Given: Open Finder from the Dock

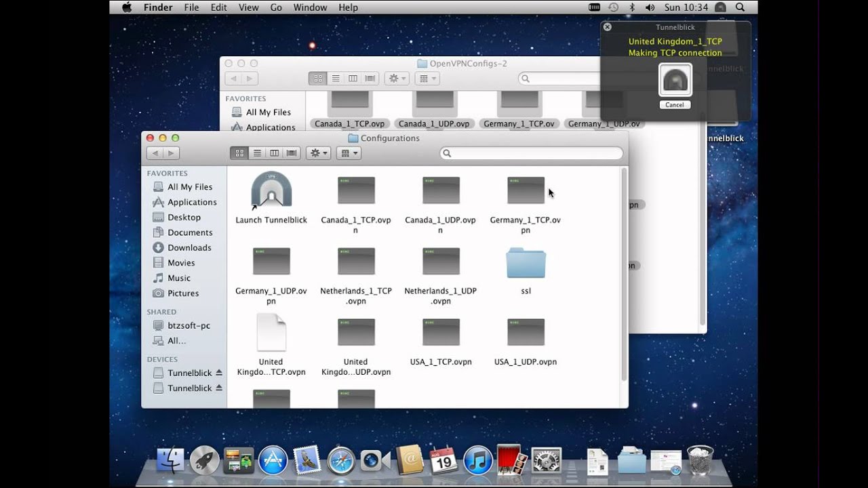Looking at the screenshot, I should tap(170, 460).
